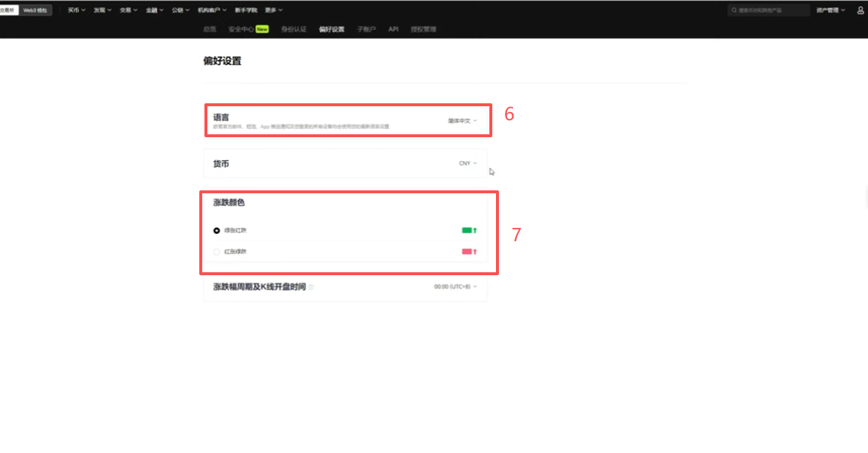Open the user profile icon
This screenshot has width=868, height=453.
coord(861,10)
